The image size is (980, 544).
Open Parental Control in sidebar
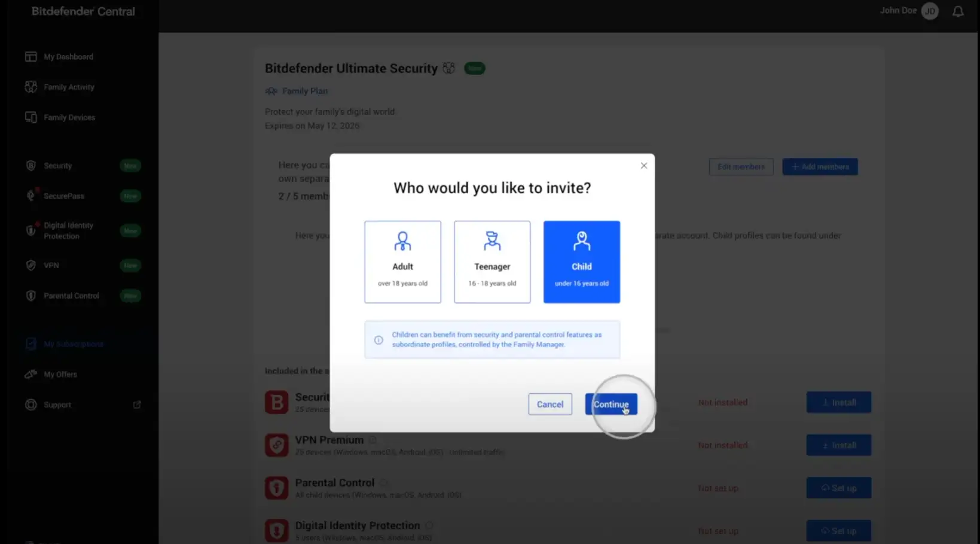pos(71,296)
